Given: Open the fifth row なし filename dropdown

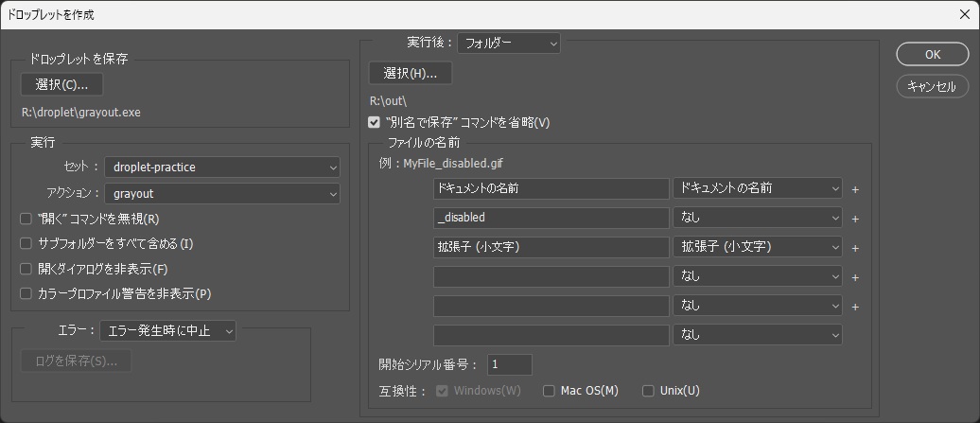Looking at the screenshot, I should click(x=758, y=307).
